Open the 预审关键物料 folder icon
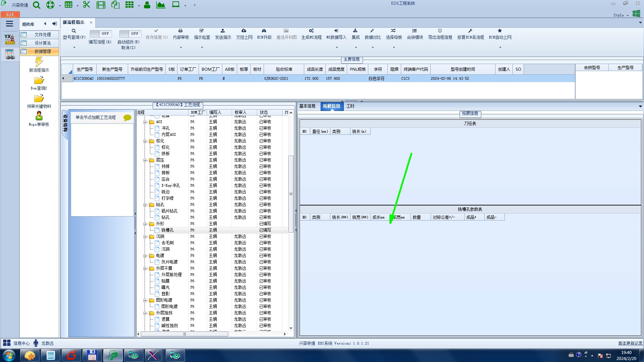 39,99
